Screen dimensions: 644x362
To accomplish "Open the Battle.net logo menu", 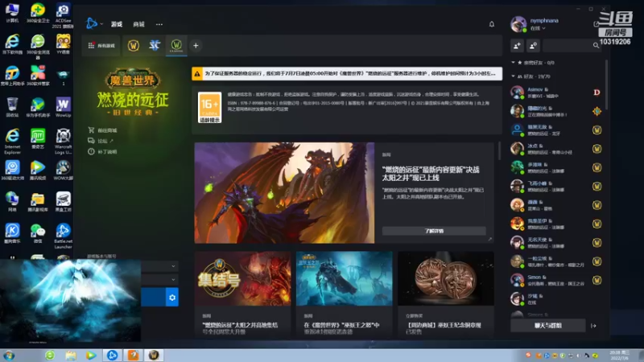I will coord(94,24).
